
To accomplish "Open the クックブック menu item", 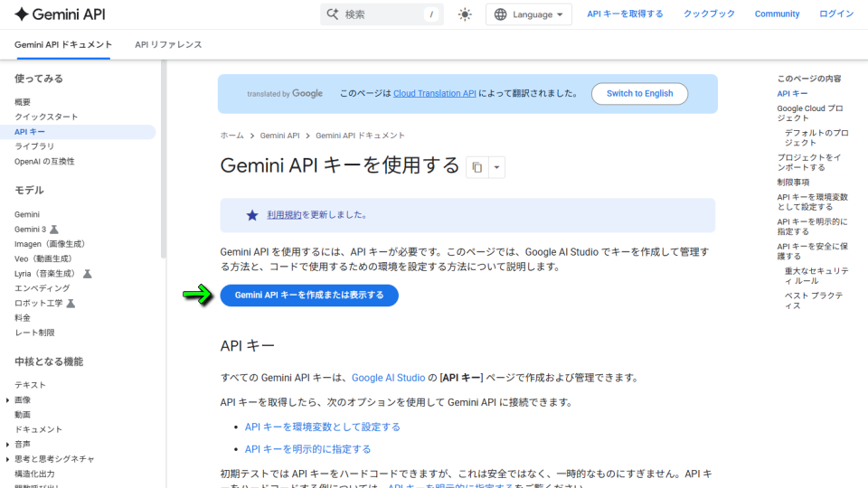I will (708, 14).
